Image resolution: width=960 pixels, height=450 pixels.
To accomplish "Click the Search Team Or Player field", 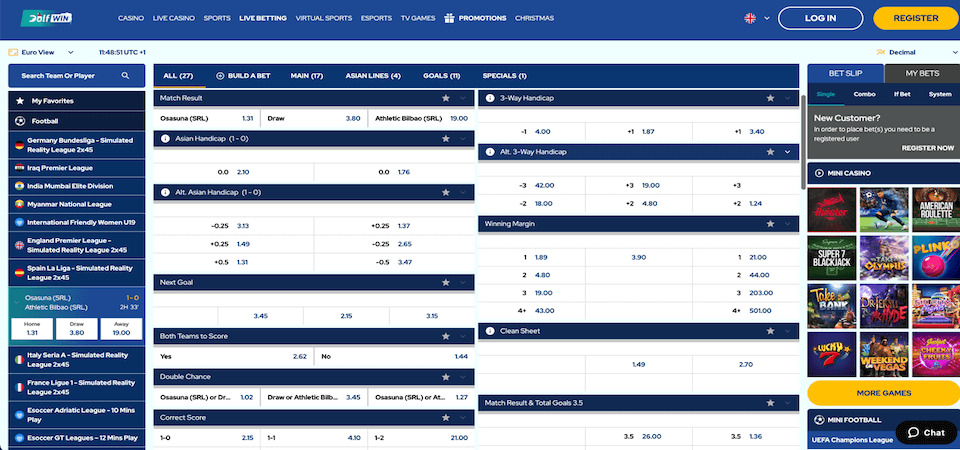I will tap(77, 76).
